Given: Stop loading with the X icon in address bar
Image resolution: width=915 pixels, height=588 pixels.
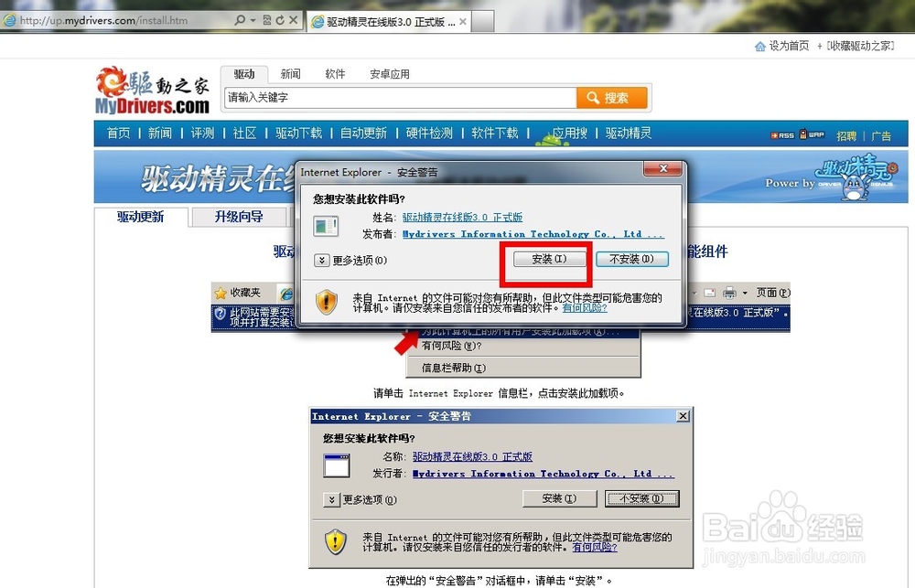Looking at the screenshot, I should coord(293,20).
